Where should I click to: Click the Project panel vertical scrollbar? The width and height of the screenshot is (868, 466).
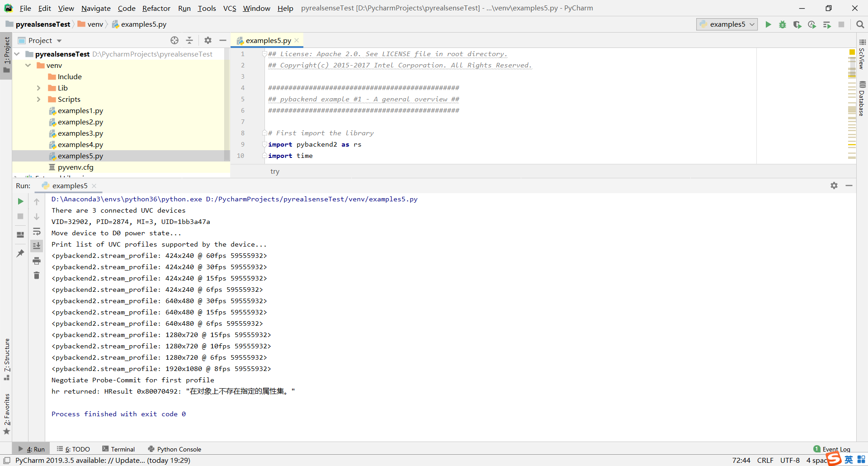227,104
